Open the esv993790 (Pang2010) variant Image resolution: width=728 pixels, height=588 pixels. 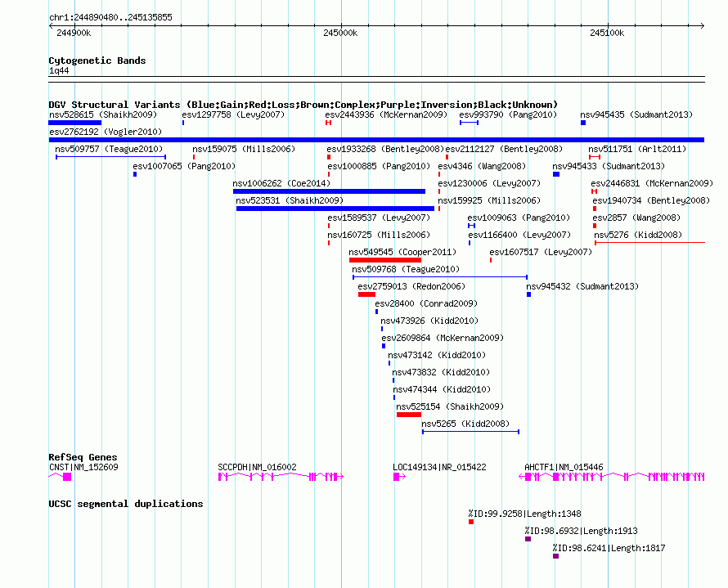click(x=508, y=114)
